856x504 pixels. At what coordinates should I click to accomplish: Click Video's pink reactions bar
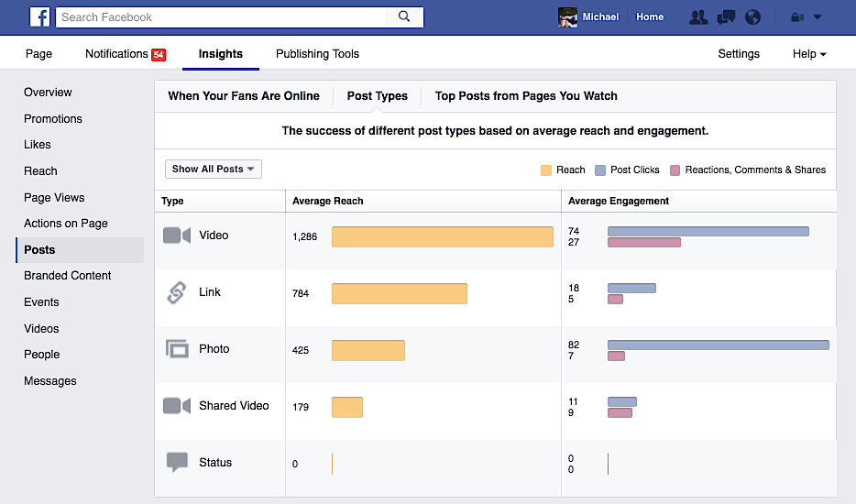pos(644,243)
